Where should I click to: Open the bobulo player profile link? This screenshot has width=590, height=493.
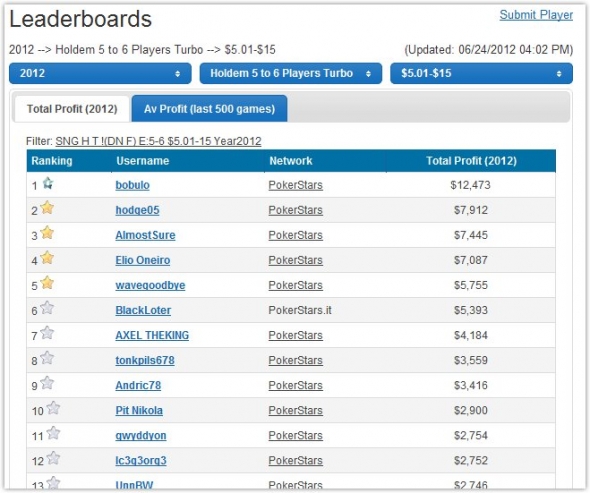pos(132,185)
